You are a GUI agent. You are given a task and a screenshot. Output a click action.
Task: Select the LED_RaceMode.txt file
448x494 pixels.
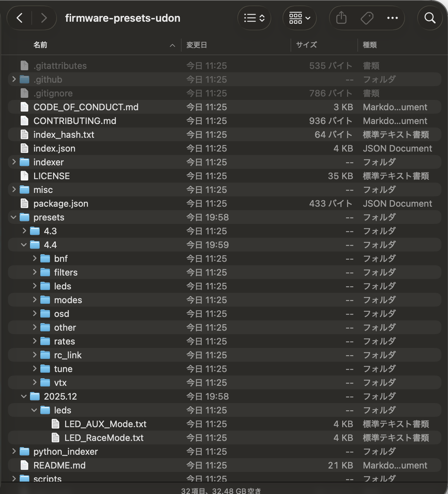(104, 438)
